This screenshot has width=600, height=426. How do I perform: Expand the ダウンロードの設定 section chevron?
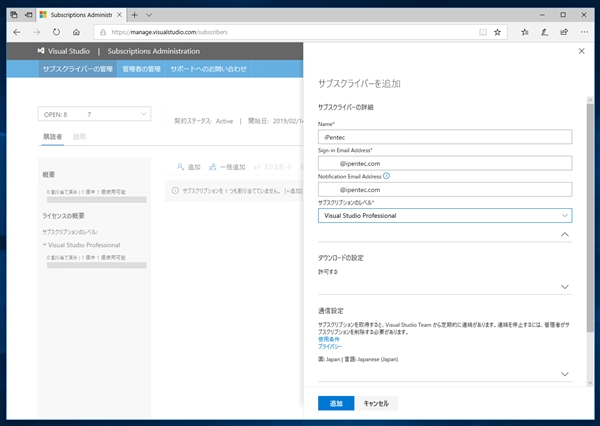[565, 287]
